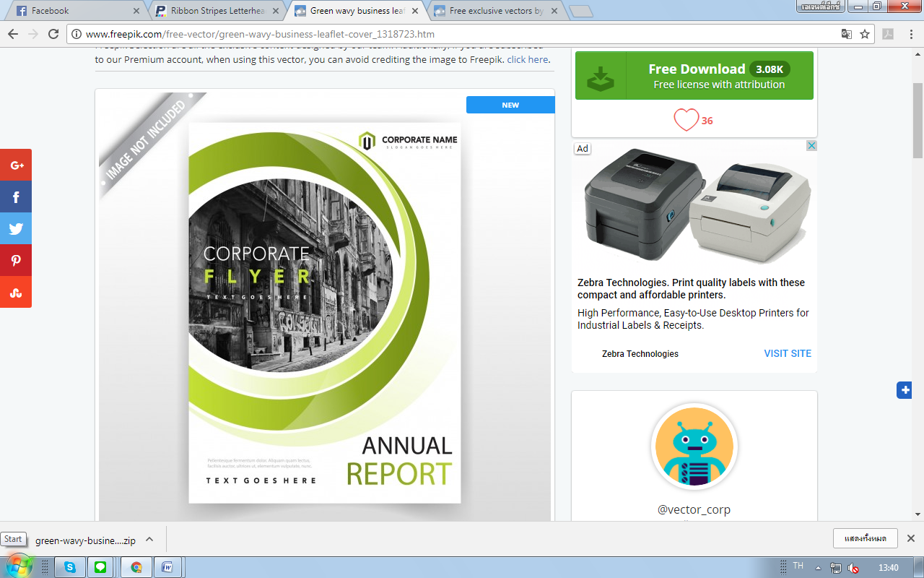Close the downloads bar

911,538
